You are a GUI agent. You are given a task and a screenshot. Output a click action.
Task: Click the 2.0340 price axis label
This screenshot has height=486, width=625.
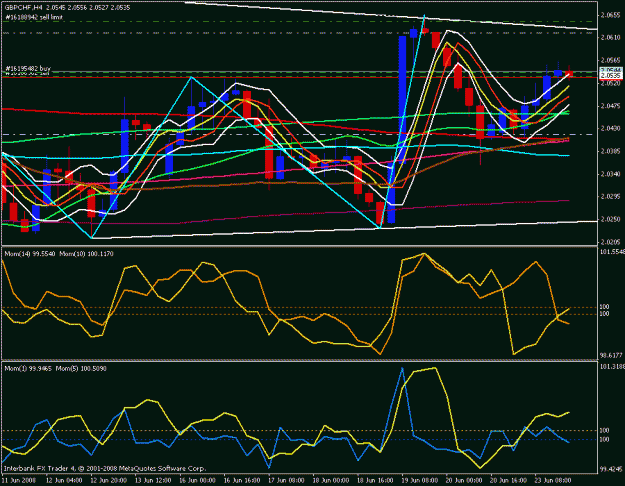click(611, 174)
